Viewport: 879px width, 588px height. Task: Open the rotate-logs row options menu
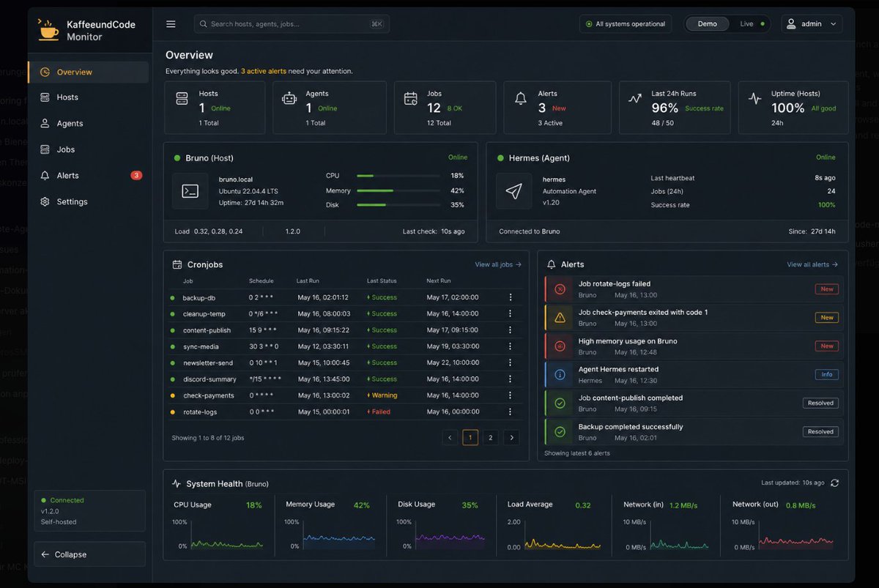pos(511,412)
